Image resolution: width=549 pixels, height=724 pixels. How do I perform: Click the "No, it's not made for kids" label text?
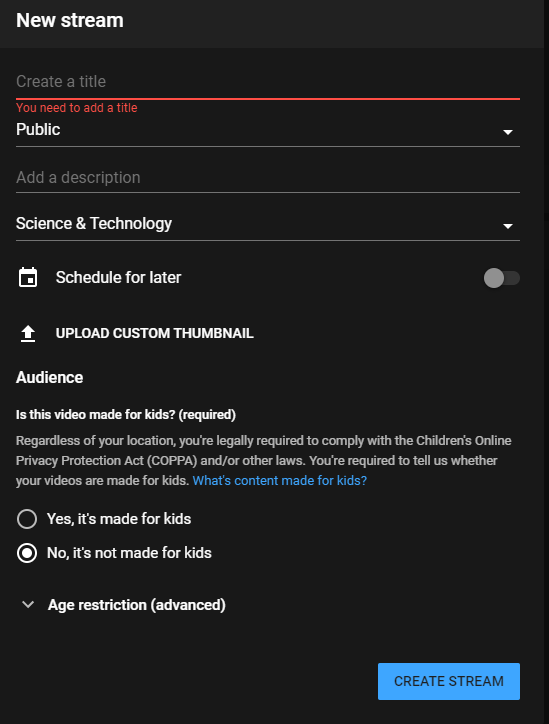[x=129, y=553]
